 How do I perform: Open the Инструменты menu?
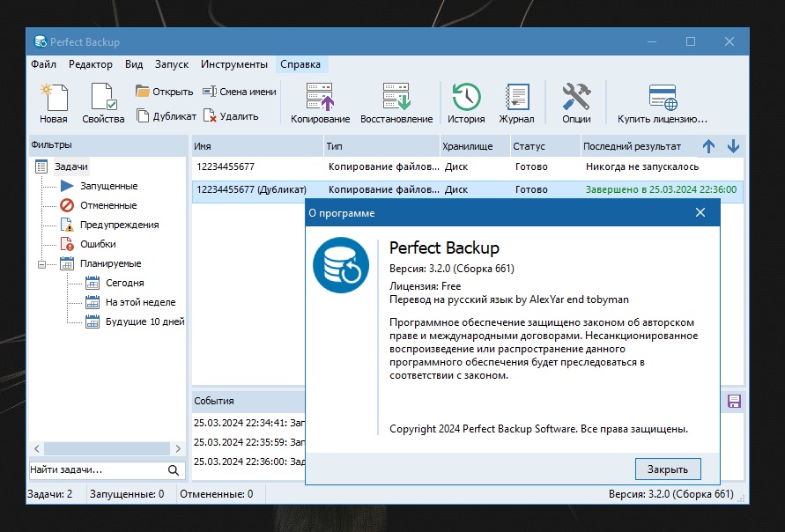[234, 64]
